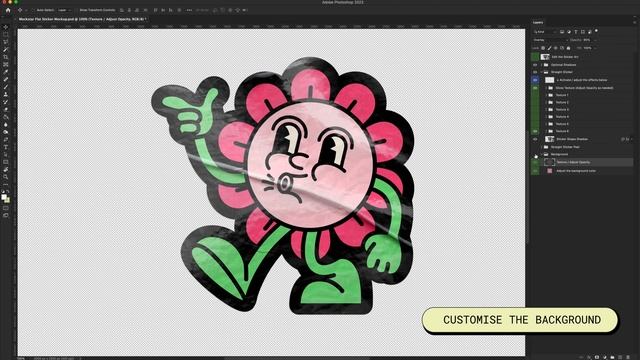The height and width of the screenshot is (360, 640).
Task: Select the Crop tool
Action: click(x=6, y=57)
